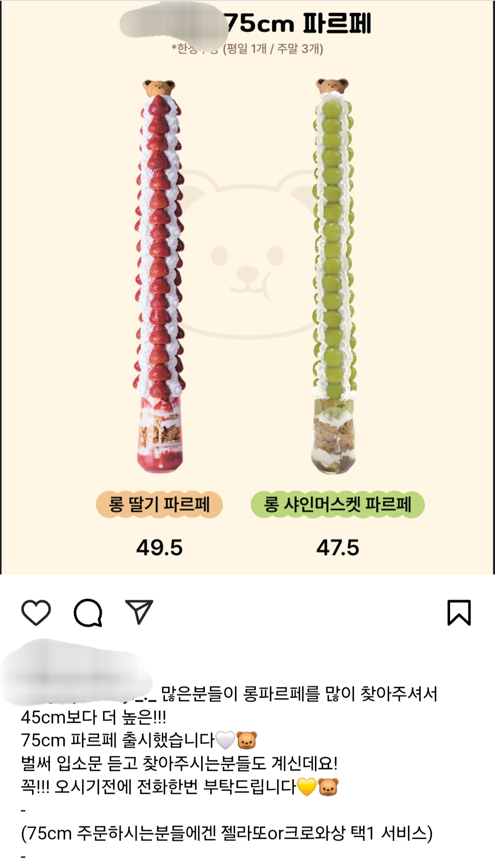The height and width of the screenshot is (868, 495).
Task: Open comments with speech bubble icon
Action: (x=88, y=613)
